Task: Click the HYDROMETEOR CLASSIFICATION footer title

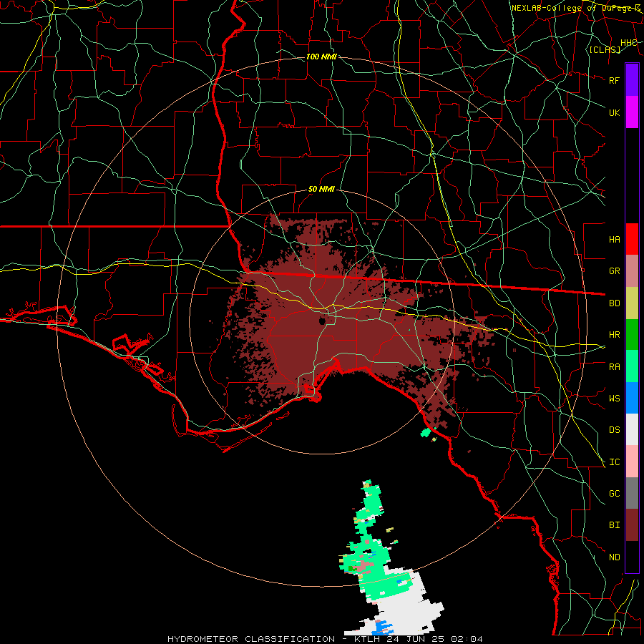Action: tap(251, 639)
